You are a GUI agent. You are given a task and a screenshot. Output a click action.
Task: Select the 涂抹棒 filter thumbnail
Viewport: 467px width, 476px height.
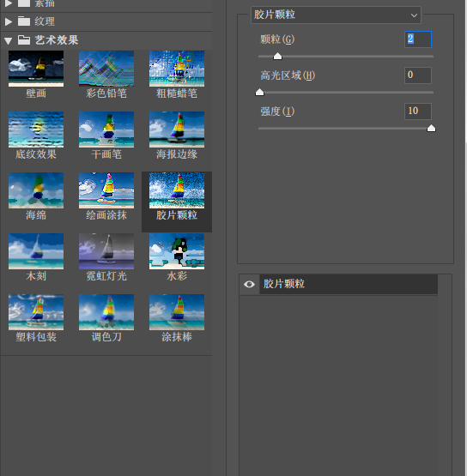(x=177, y=312)
